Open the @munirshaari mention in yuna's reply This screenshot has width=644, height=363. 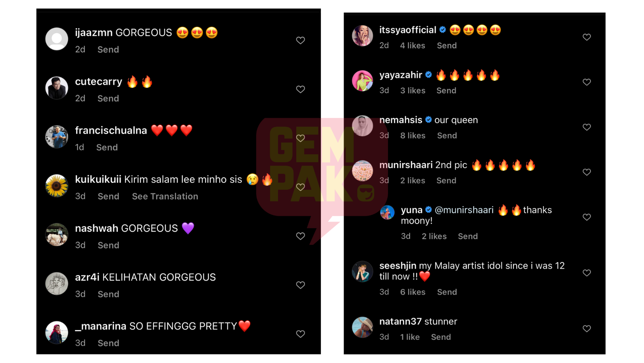point(464,210)
